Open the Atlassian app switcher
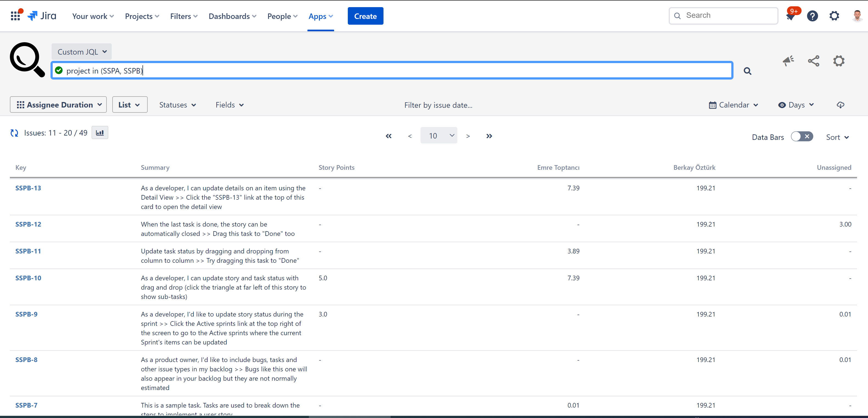 pyautogui.click(x=15, y=15)
